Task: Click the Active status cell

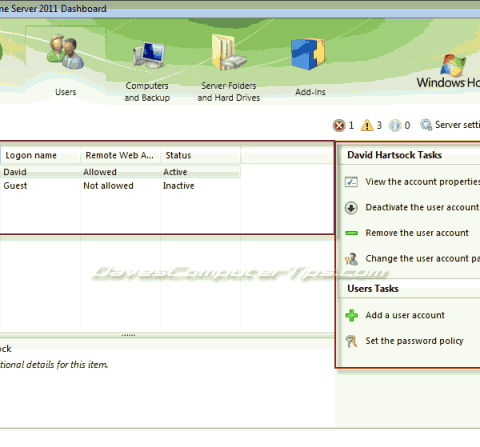Action: pos(175,172)
